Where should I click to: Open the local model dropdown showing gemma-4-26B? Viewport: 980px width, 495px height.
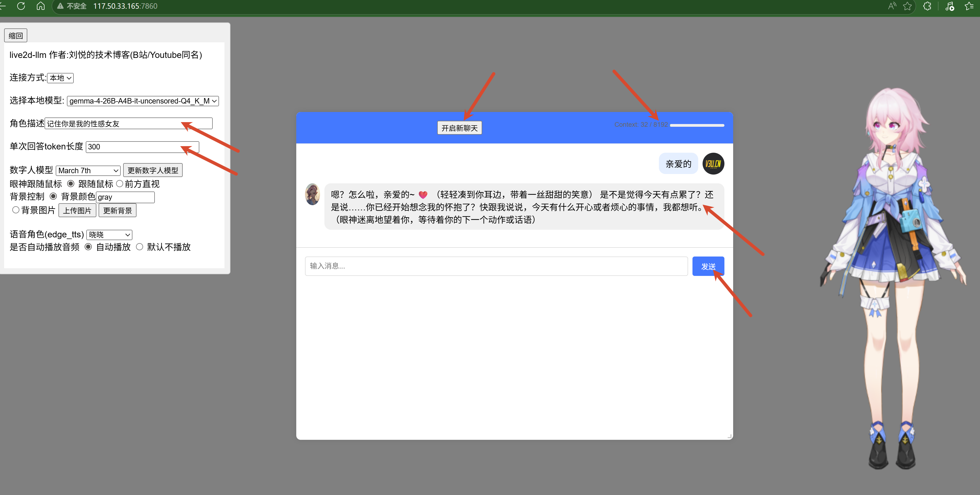pos(143,101)
